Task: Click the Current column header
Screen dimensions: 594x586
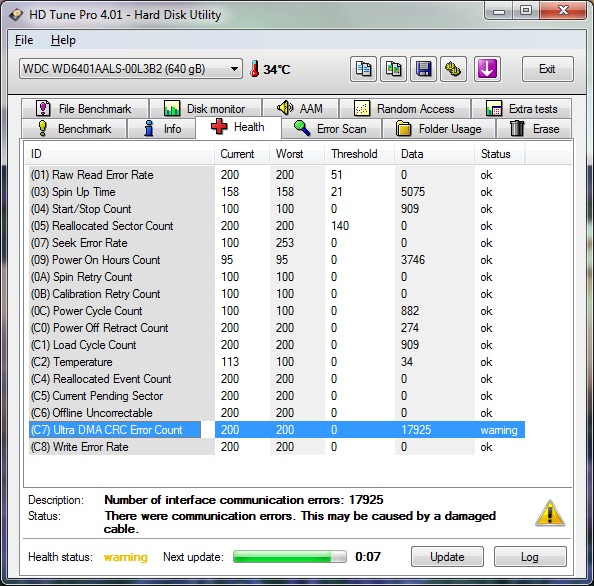Action: click(x=242, y=154)
